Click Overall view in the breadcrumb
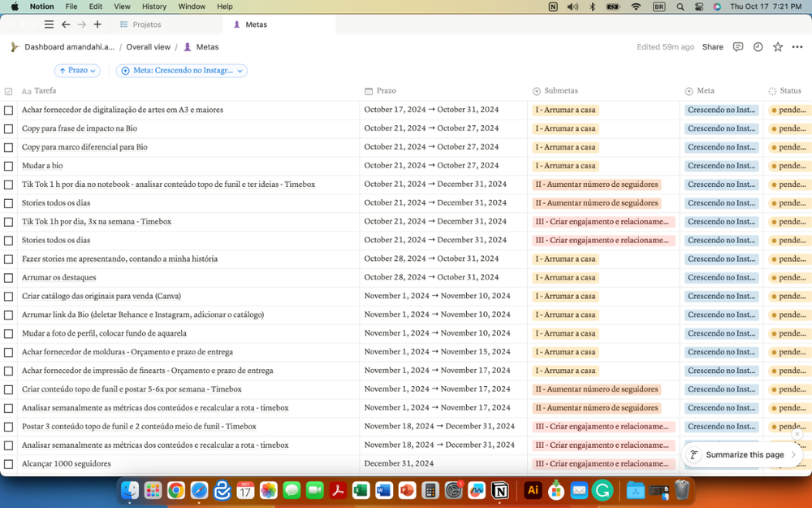 pyautogui.click(x=148, y=47)
